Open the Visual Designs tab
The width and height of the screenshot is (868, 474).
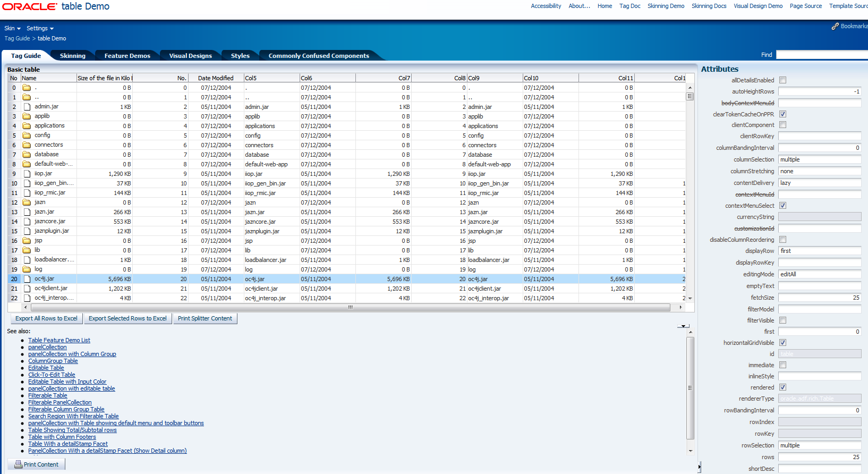pos(190,56)
